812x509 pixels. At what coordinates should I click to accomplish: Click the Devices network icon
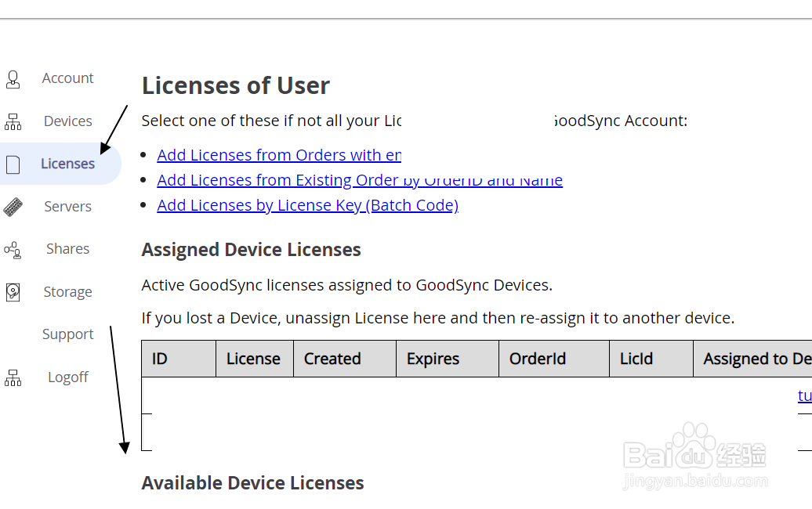[x=13, y=121]
